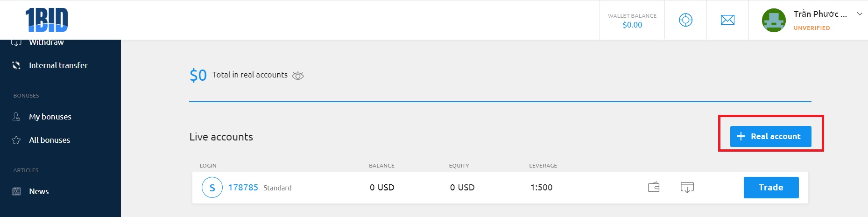Viewport: 868px width, 217px height.
Task: Click the 1BID logo
Action: click(47, 20)
